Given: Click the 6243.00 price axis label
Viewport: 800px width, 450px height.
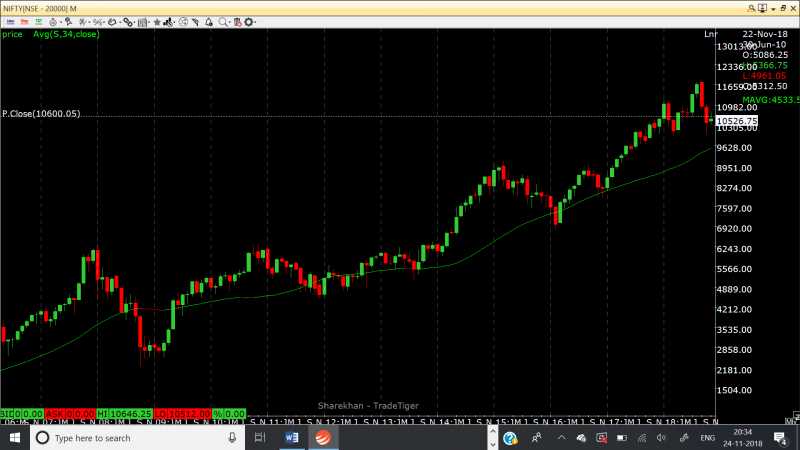Looking at the screenshot, I should pyautogui.click(x=734, y=249).
